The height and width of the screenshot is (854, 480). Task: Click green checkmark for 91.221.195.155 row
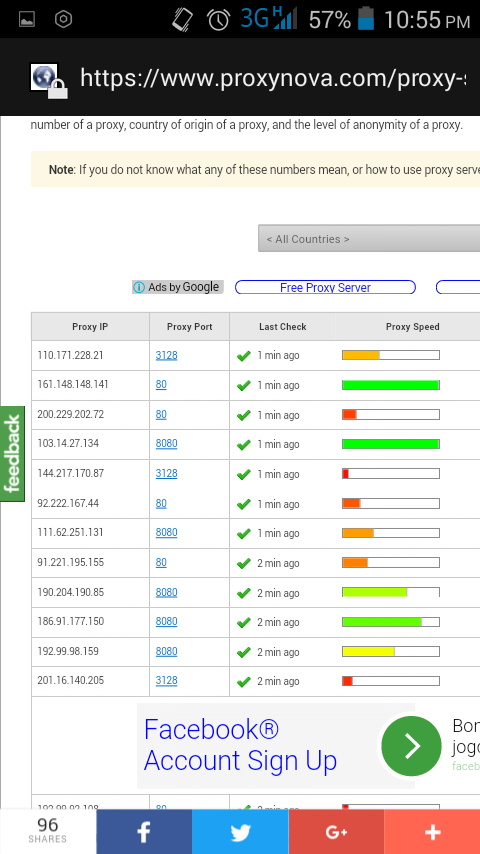244,564
